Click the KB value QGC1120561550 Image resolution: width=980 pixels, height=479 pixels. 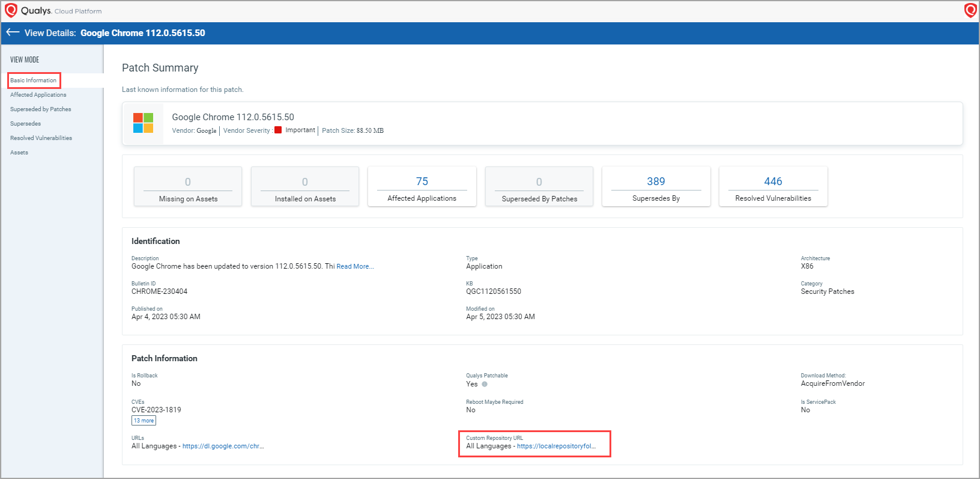(x=494, y=291)
